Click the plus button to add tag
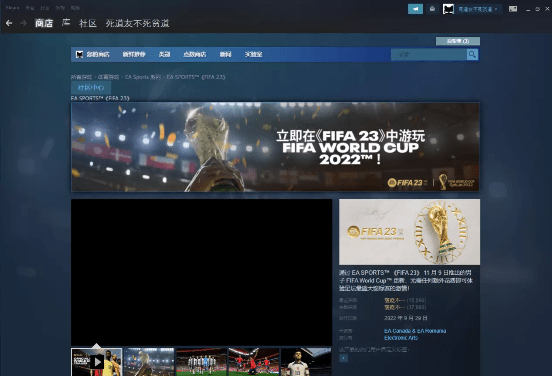 point(343,358)
